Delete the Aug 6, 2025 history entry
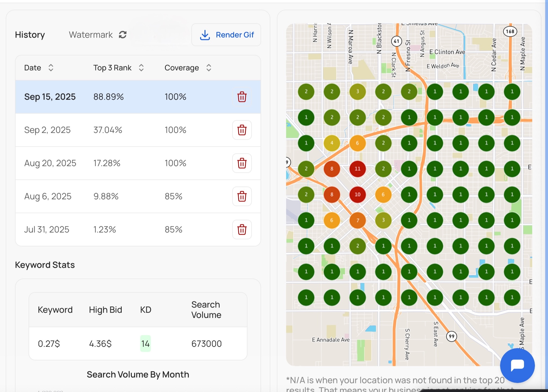This screenshot has height=392, width=548. [242, 196]
